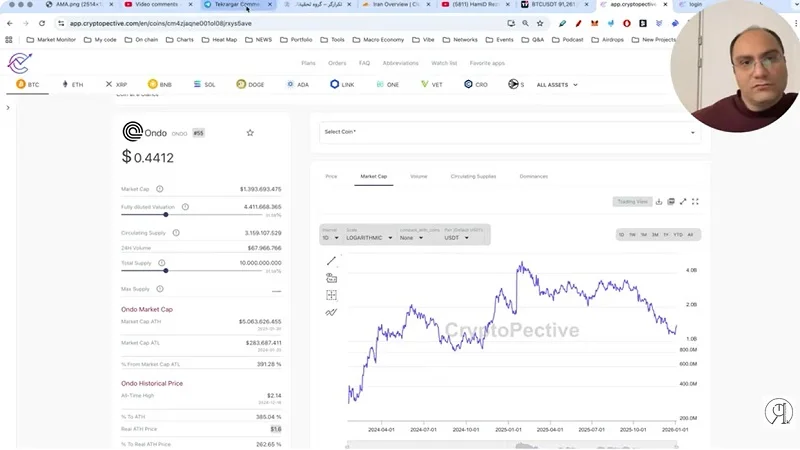800x450 pixels.
Task: Click the Trading View button
Action: tap(632, 201)
